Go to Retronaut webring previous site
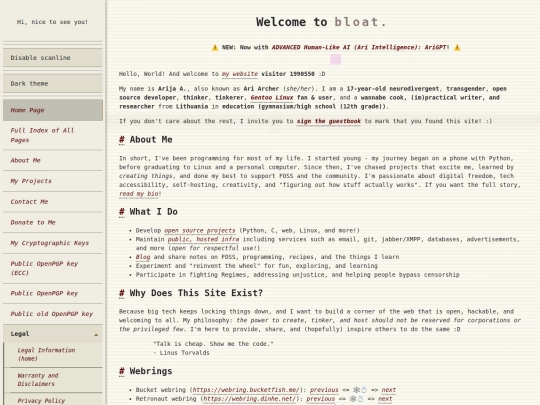540x405 pixels. tap(321, 399)
